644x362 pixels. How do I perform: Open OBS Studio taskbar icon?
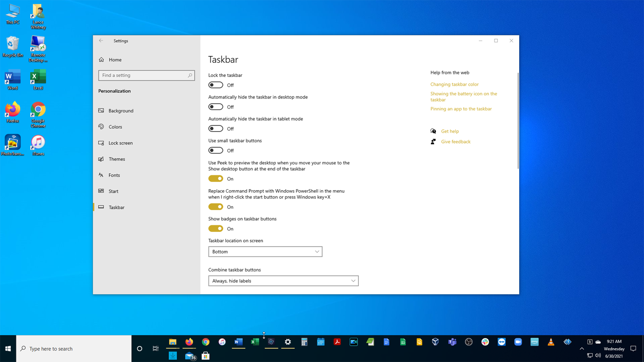click(x=469, y=342)
